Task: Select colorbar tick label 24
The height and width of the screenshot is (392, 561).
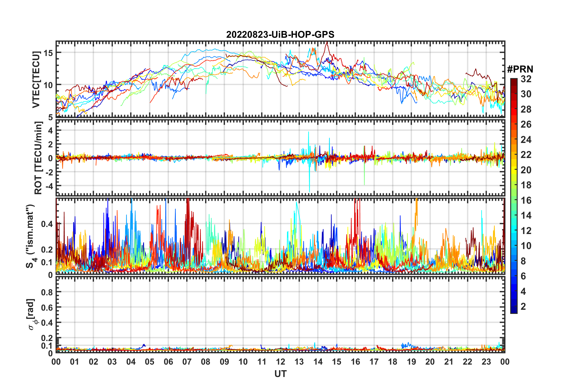Action: (x=526, y=140)
